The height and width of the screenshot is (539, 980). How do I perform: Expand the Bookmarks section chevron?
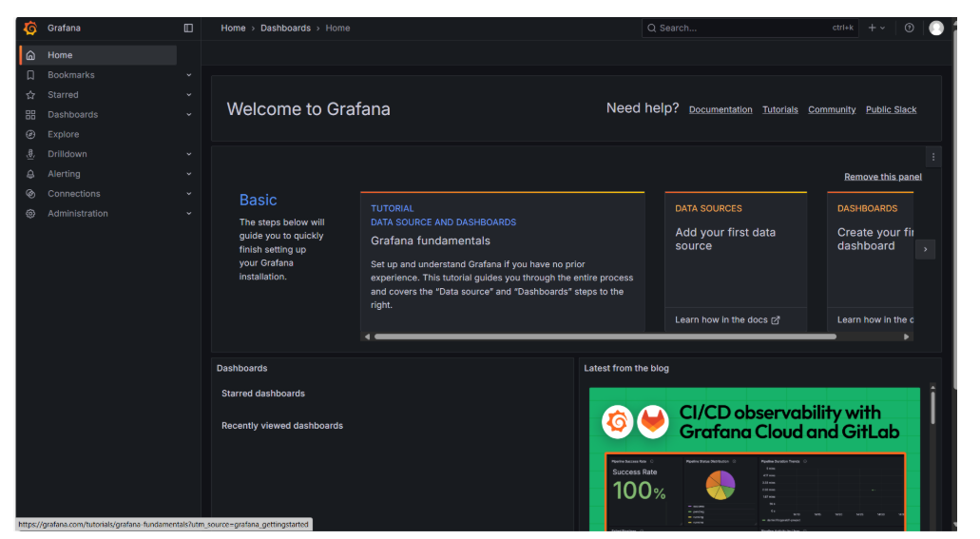(x=189, y=75)
